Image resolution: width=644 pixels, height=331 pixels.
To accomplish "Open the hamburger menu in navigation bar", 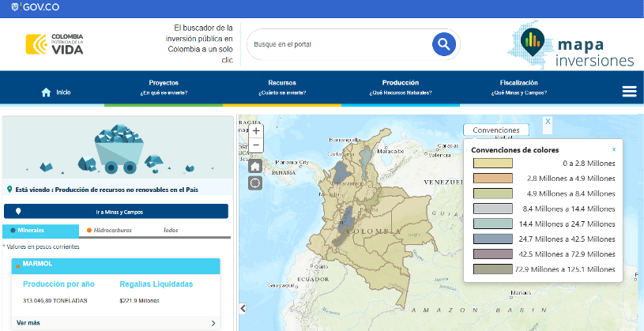I will point(629,92).
